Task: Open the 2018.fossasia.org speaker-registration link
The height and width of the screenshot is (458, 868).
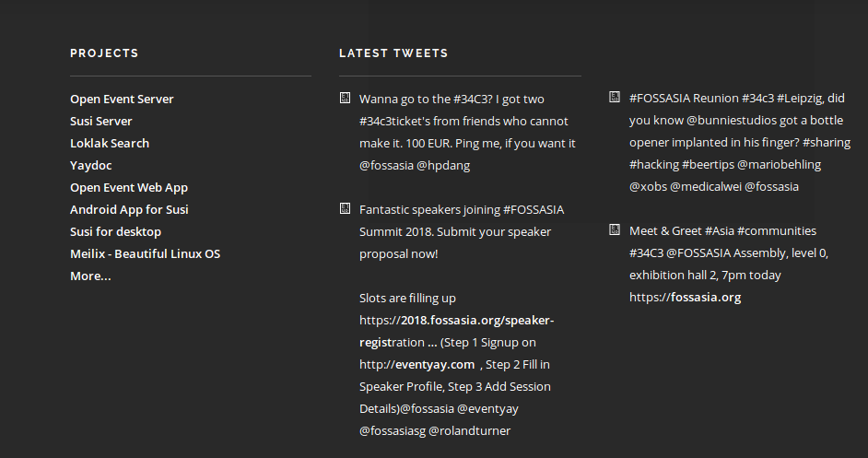Action: click(457, 331)
